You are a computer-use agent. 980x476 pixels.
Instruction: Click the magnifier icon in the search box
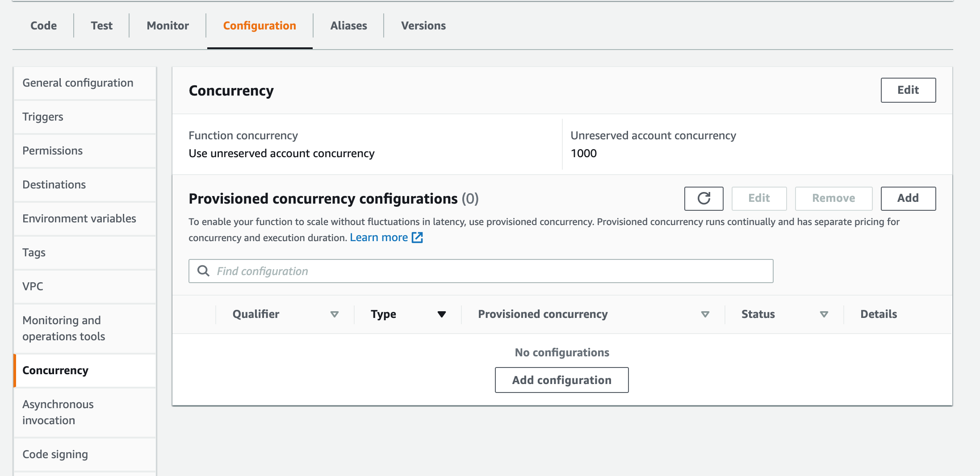pos(204,271)
